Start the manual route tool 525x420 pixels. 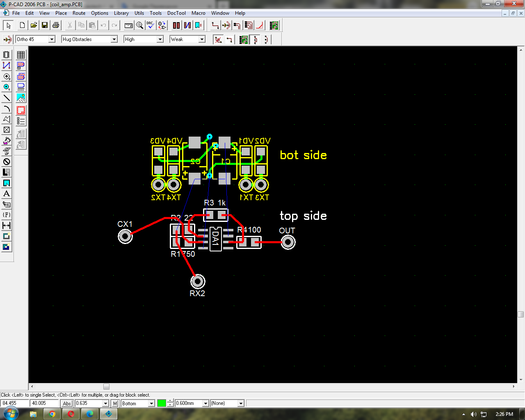pyautogui.click(x=215, y=25)
